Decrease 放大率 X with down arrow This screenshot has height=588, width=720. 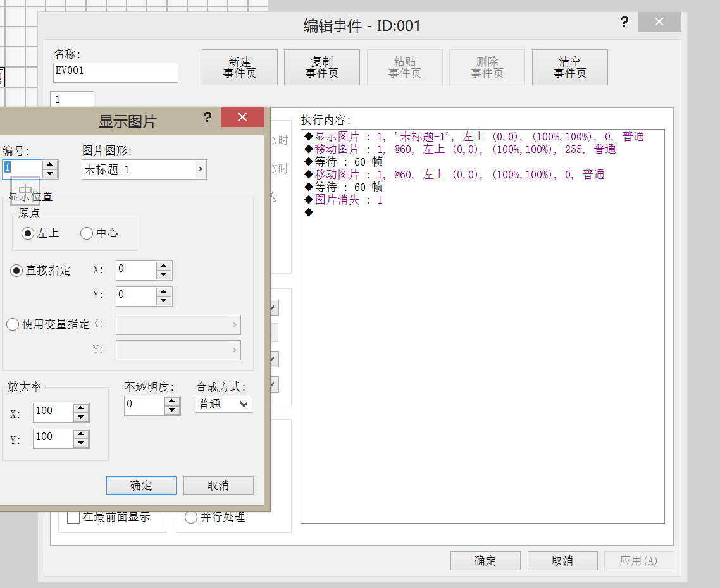click(81, 417)
